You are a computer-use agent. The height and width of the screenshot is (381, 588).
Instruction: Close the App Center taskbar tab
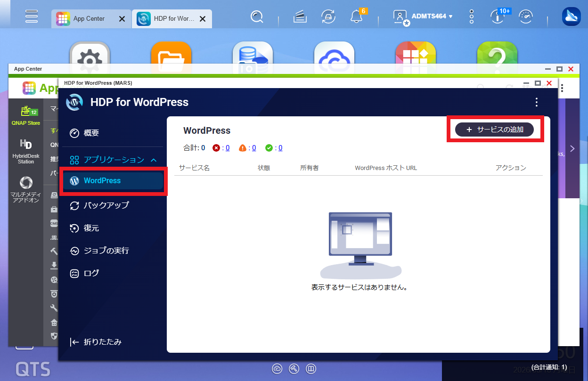(x=122, y=19)
